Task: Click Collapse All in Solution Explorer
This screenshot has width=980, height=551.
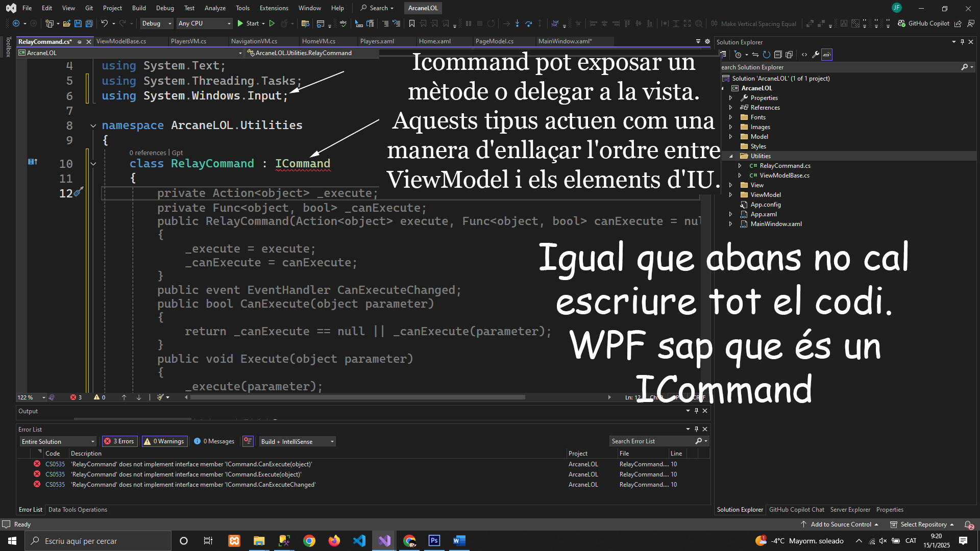Action: tap(778, 55)
